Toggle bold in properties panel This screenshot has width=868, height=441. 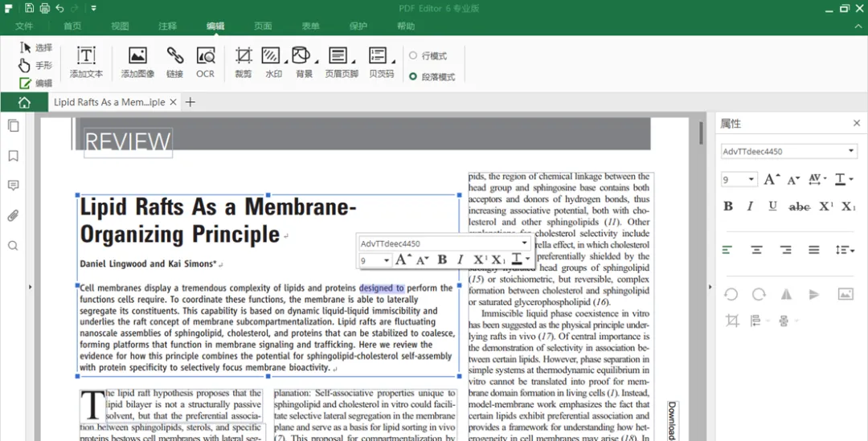(x=728, y=206)
